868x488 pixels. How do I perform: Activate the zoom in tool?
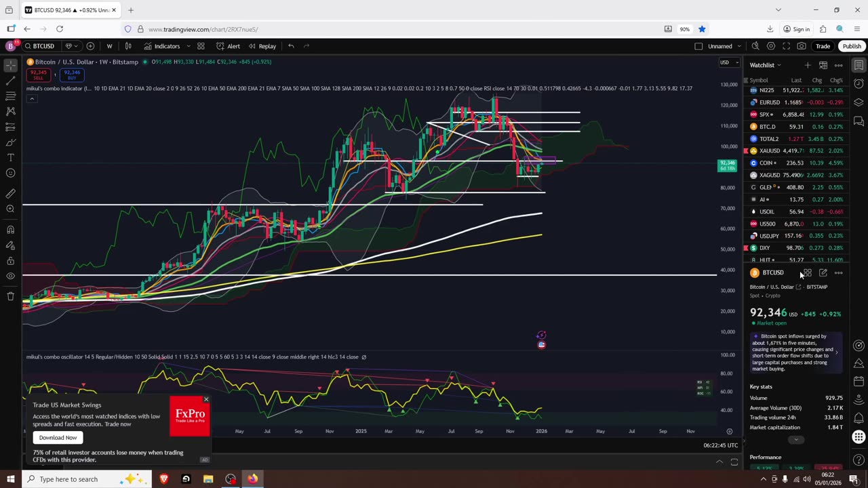[x=10, y=209]
